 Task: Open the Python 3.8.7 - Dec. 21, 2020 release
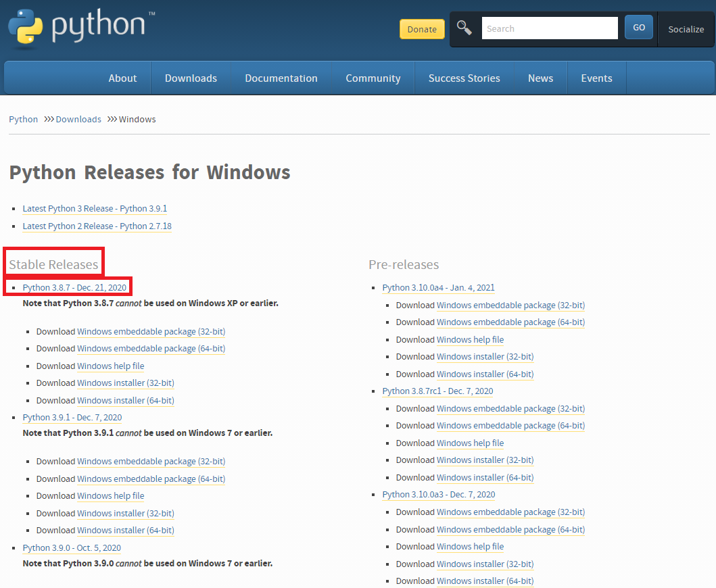pos(74,288)
